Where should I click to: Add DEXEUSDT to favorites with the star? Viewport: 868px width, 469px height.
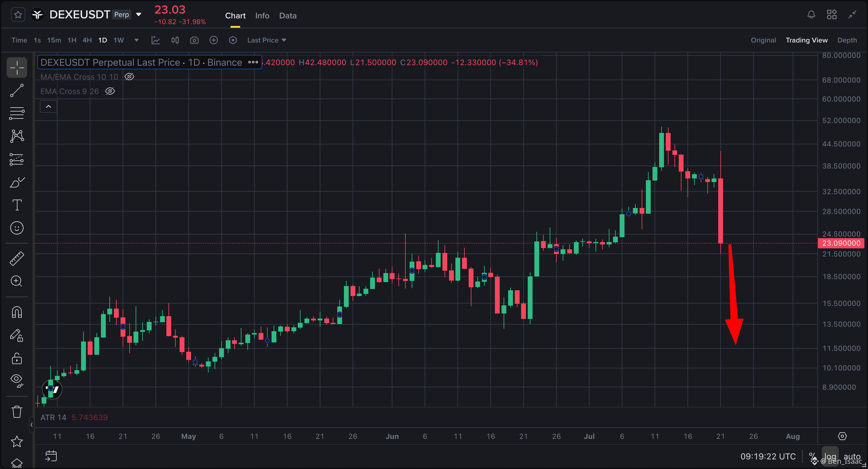(18, 15)
